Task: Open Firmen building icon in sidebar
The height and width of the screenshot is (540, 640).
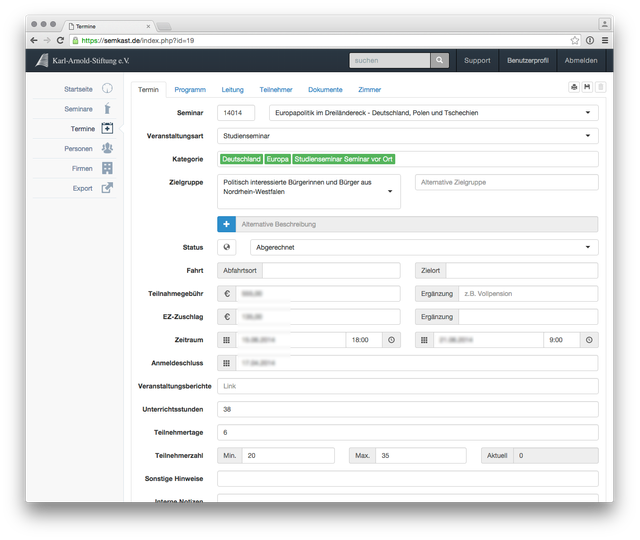Action: click(107, 168)
